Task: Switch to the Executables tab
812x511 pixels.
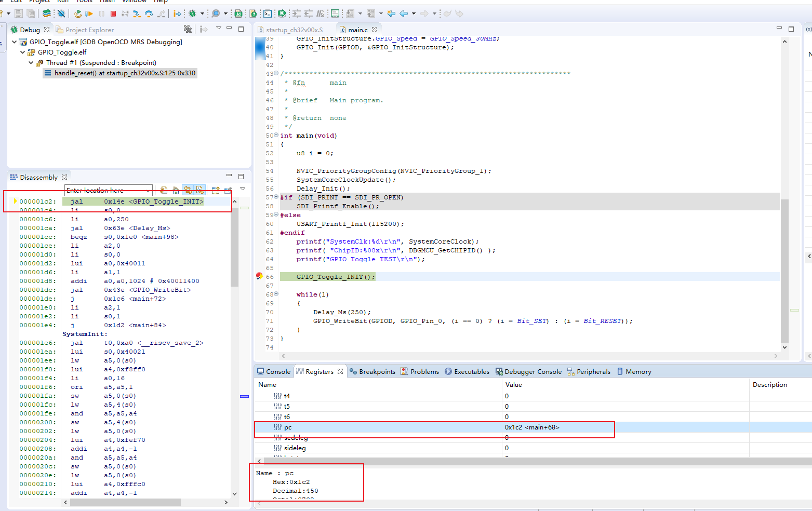Action: pyautogui.click(x=467, y=371)
